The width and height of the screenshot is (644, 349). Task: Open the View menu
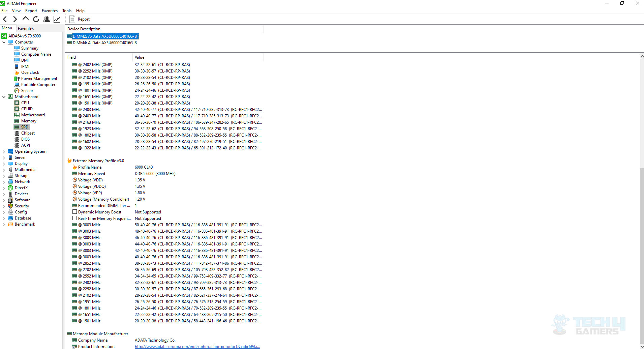[16, 11]
